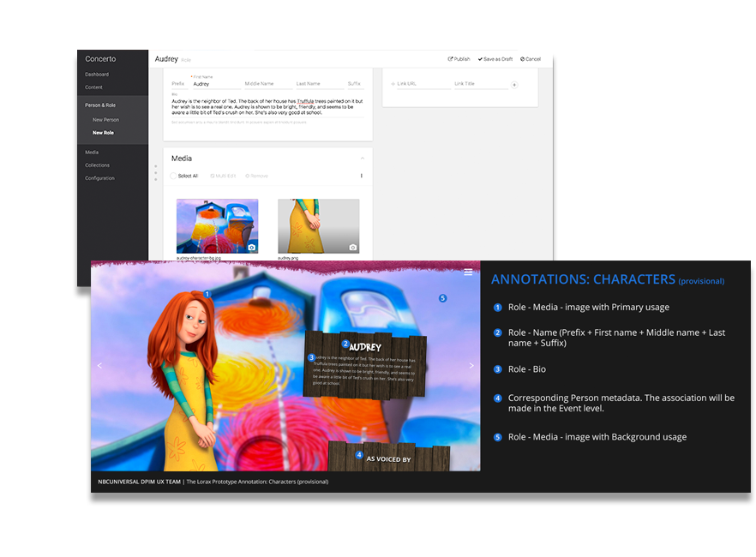Image resolution: width=756 pixels, height=557 pixels.
Task: Click the First Name input field
Action: click(x=215, y=84)
